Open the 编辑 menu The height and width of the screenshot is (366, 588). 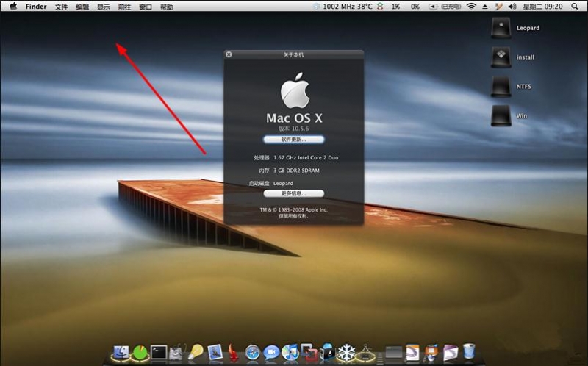(x=82, y=7)
